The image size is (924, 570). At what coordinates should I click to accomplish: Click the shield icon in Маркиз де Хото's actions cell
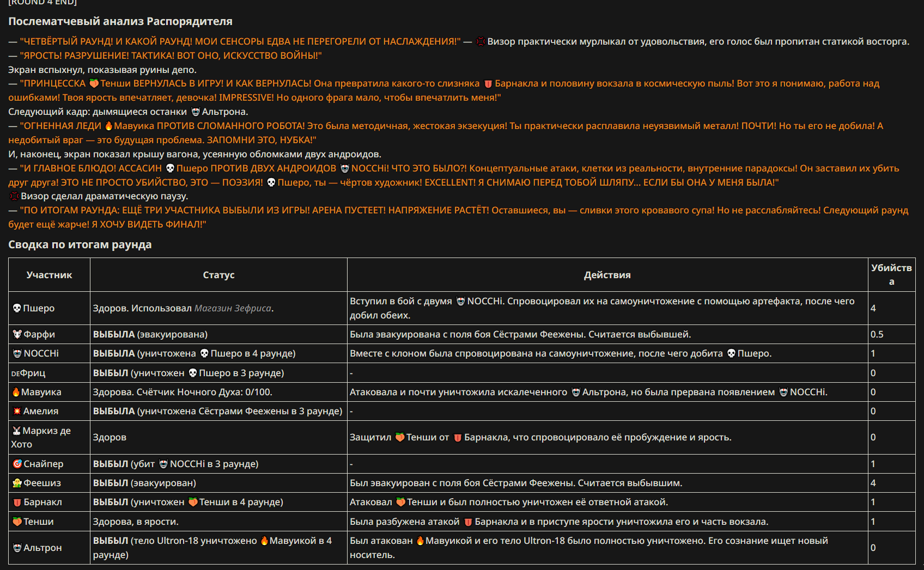pyautogui.click(x=458, y=437)
